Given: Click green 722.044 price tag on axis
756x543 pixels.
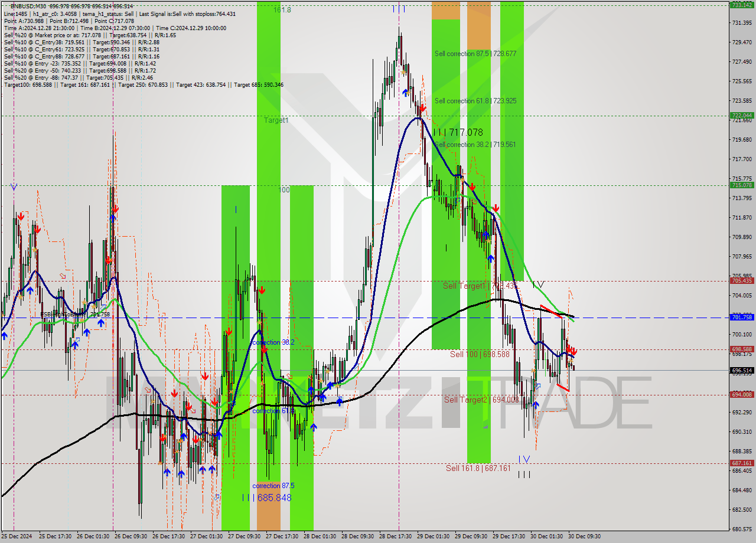Looking at the screenshot, I should click(x=742, y=116).
